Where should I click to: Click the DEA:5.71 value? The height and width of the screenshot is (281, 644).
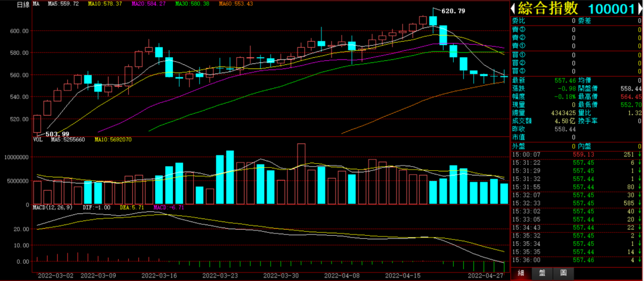click(131, 208)
